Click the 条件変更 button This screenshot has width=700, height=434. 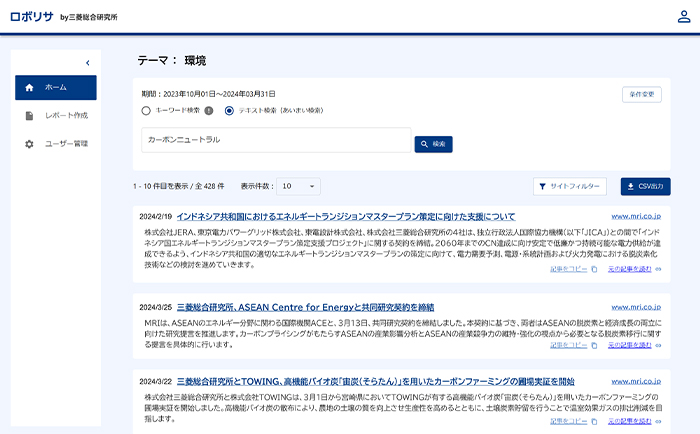coord(642,95)
